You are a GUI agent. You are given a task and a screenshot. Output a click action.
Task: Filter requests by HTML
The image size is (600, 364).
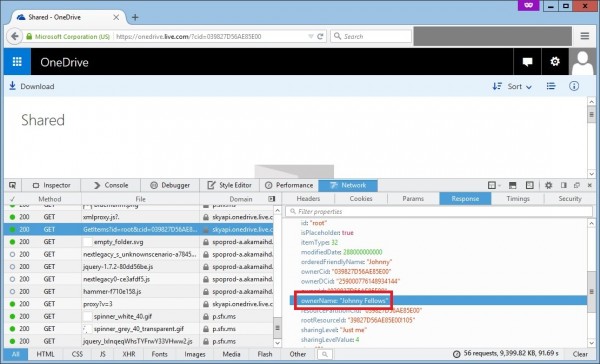pyautogui.click(x=45, y=354)
